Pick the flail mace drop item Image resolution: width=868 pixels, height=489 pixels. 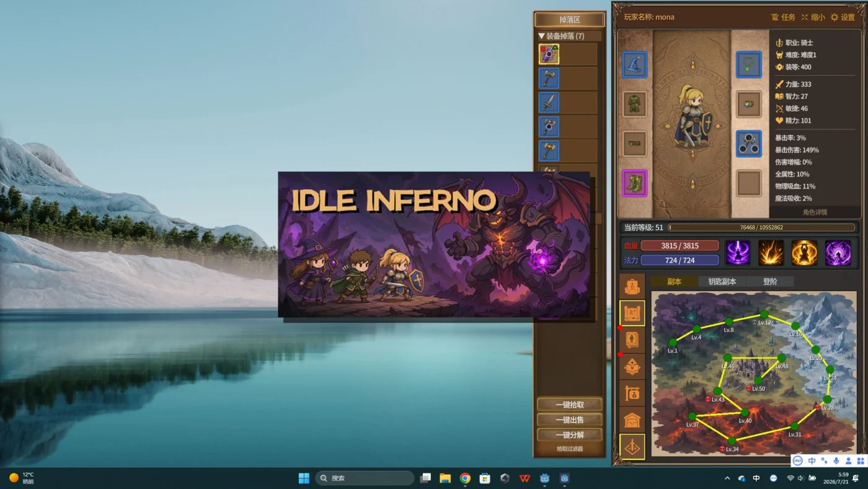pos(549,127)
